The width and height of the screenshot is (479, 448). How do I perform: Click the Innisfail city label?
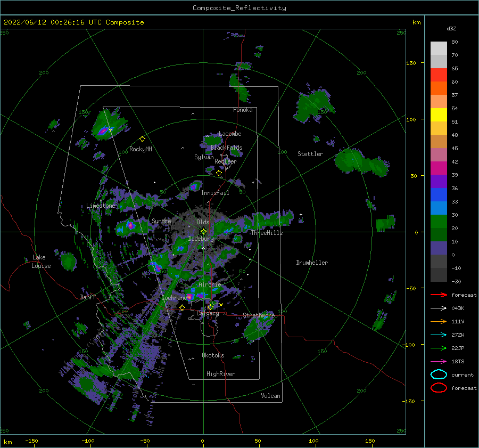[x=215, y=193]
